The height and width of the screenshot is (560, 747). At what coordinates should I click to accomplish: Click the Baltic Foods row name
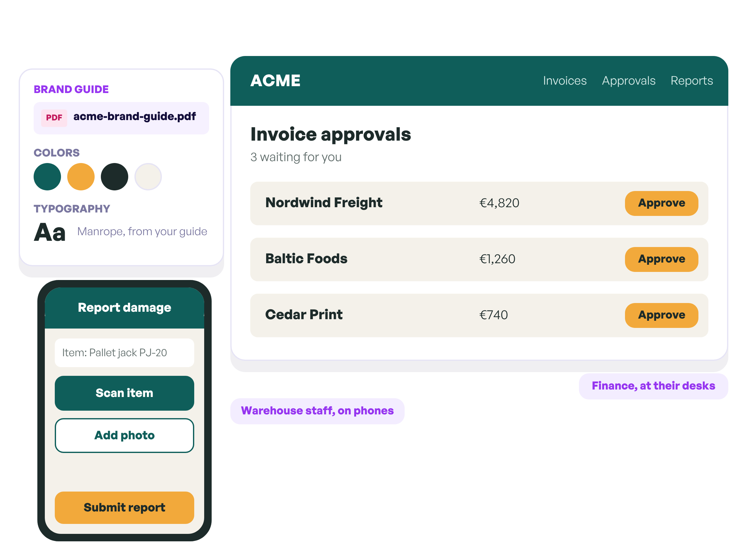coord(306,259)
